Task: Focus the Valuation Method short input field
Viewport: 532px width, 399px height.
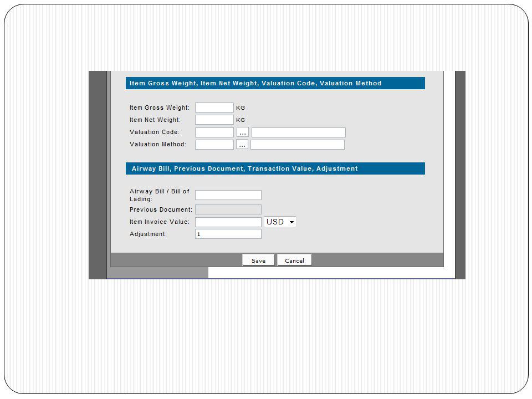Action: tap(214, 145)
